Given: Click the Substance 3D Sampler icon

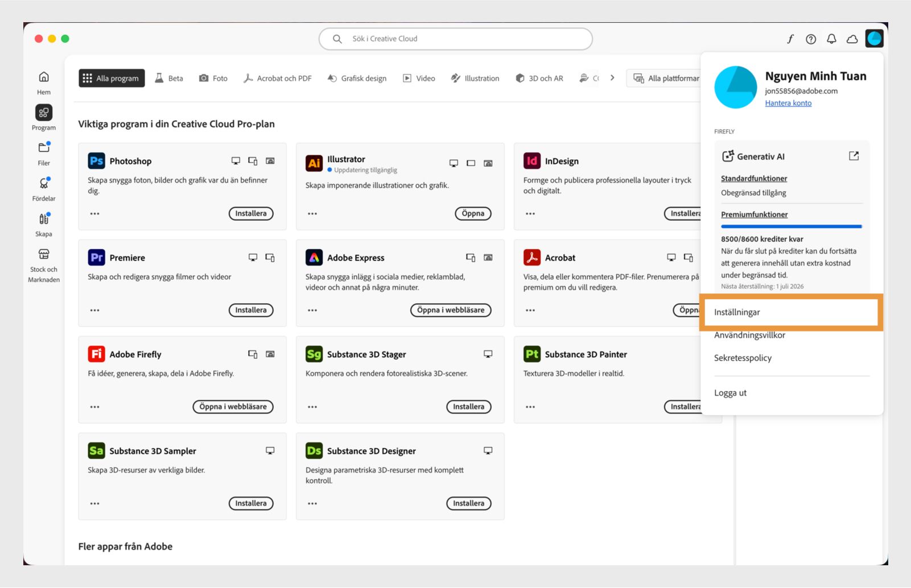Looking at the screenshot, I should point(96,451).
